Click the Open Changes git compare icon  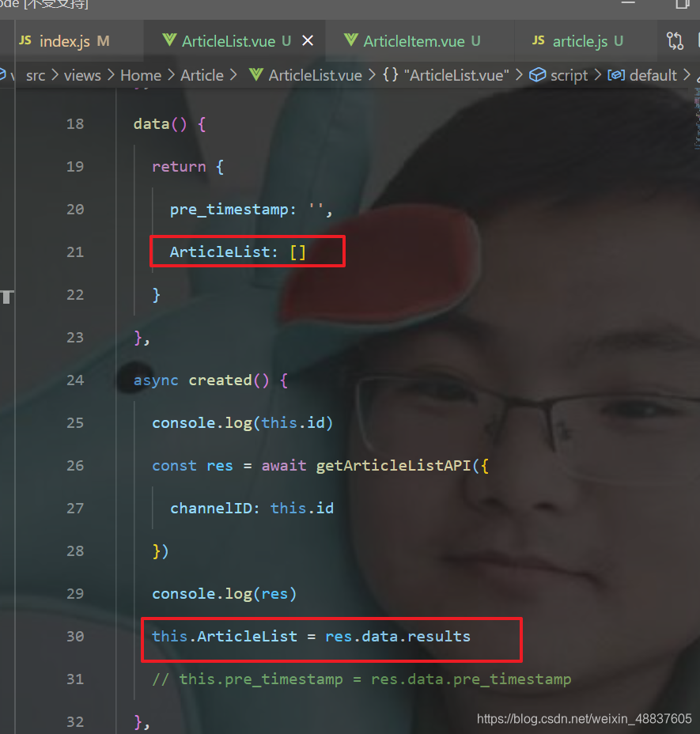[673, 40]
